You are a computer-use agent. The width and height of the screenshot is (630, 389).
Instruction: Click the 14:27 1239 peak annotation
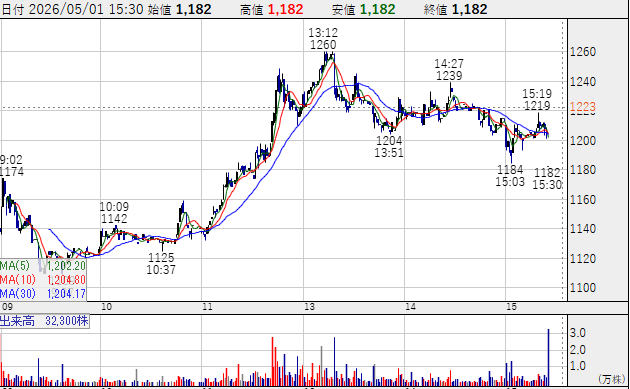pos(449,70)
